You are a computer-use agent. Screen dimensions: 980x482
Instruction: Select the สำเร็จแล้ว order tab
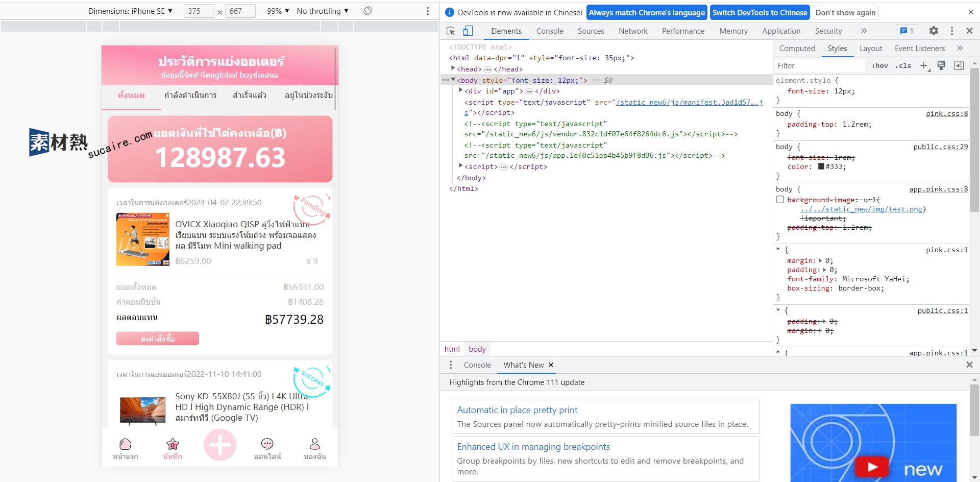pyautogui.click(x=250, y=95)
